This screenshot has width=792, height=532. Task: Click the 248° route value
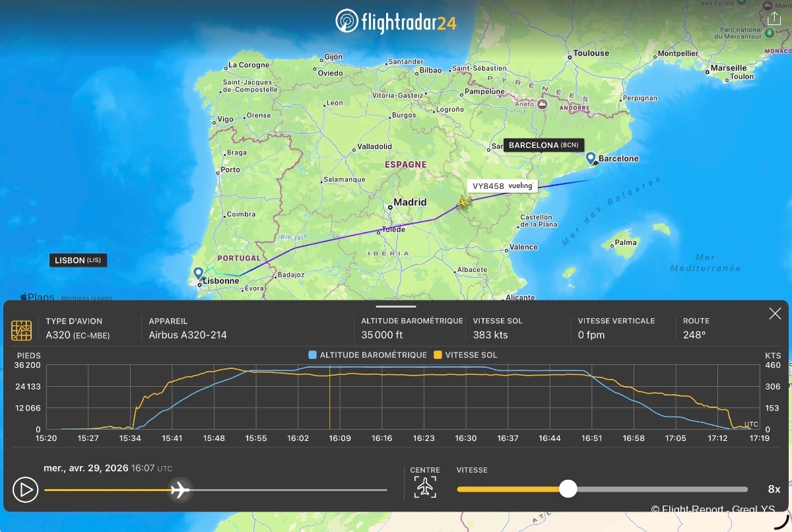694,335
